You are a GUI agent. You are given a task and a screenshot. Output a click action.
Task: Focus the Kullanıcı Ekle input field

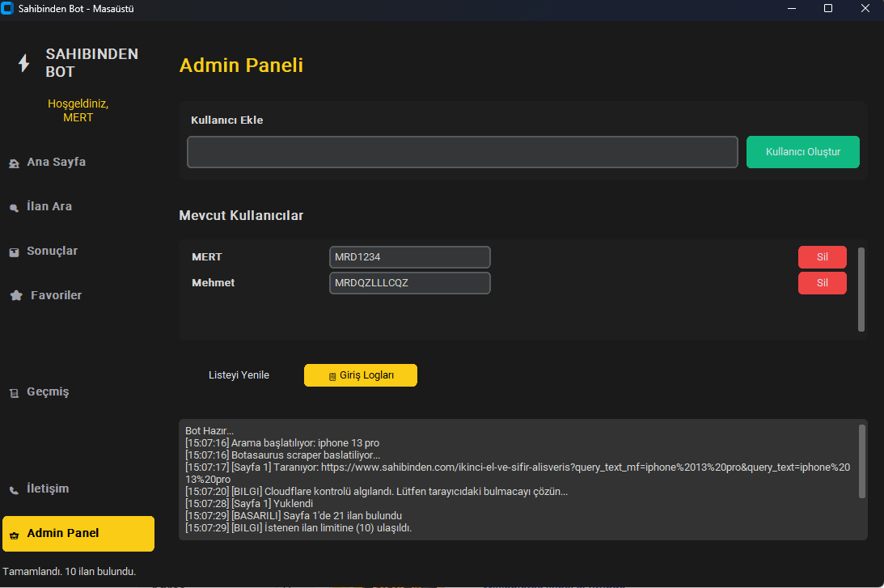tap(463, 152)
